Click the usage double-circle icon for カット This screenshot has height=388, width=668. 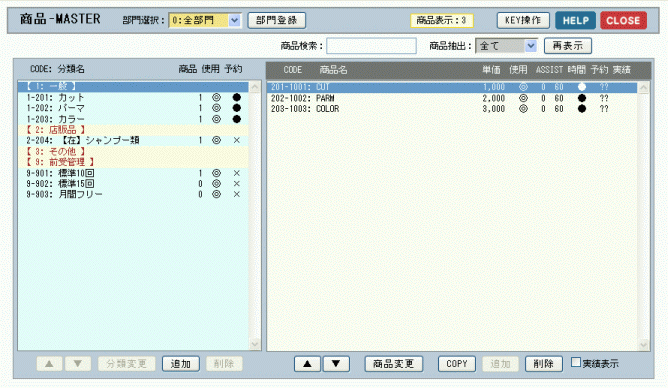216,98
